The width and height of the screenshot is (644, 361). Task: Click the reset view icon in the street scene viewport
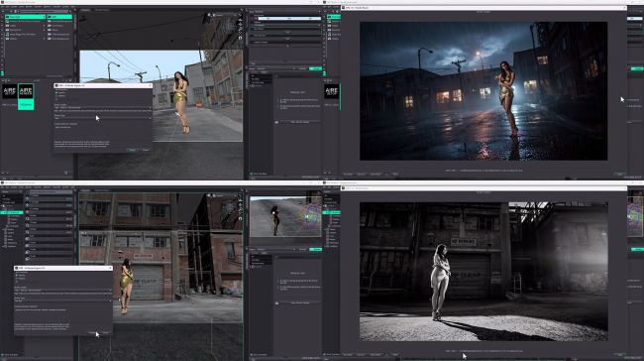click(x=241, y=39)
